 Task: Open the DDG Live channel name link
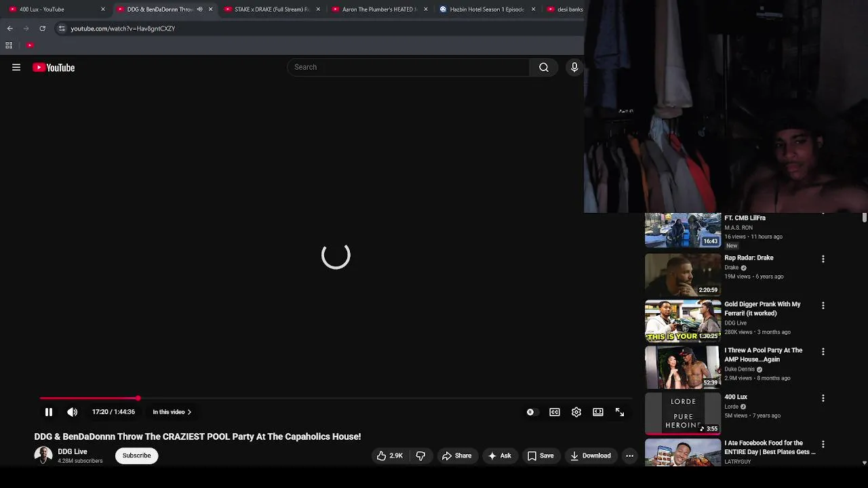(73, 451)
